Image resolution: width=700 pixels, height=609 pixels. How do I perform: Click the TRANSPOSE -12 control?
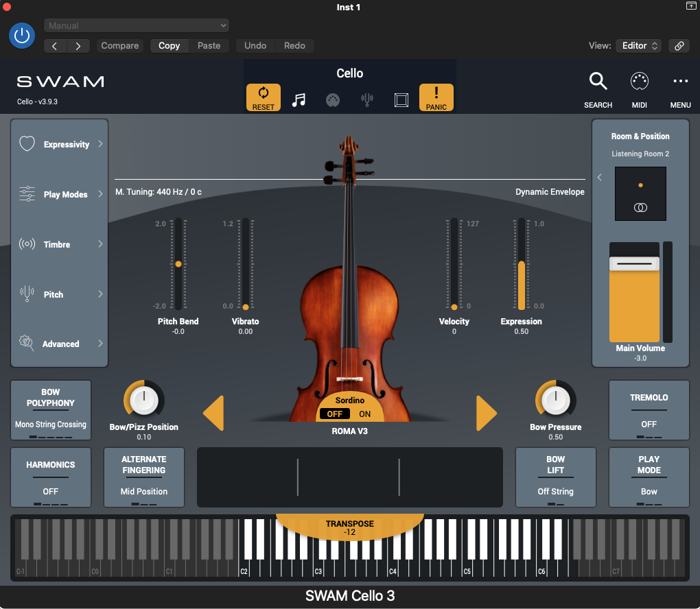(x=349, y=527)
